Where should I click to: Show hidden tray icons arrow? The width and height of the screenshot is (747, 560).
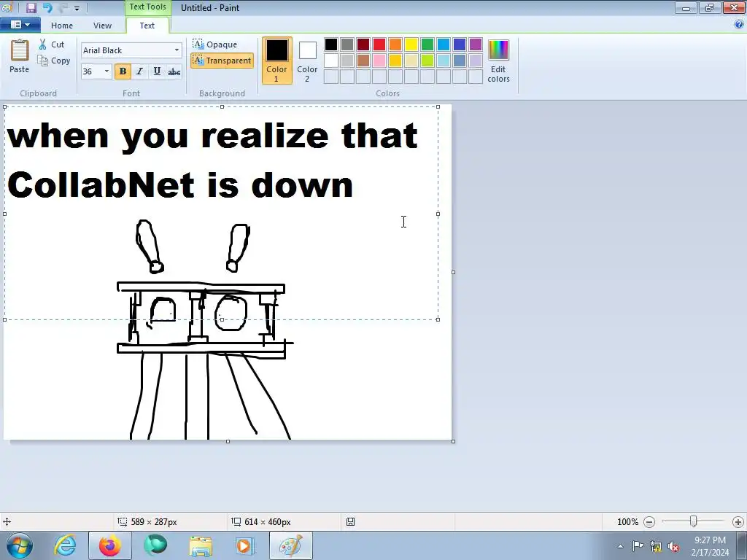coord(620,547)
